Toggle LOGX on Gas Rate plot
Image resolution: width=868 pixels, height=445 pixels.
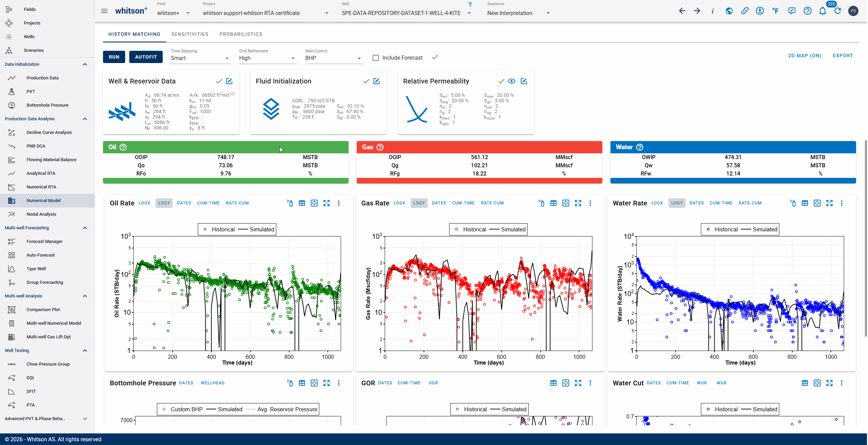(399, 203)
